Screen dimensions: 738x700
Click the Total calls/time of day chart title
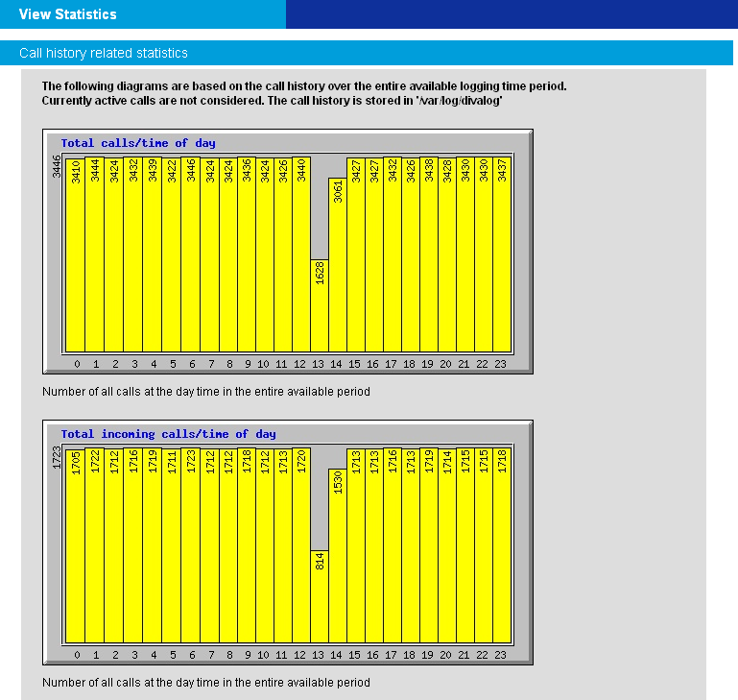[x=138, y=143]
